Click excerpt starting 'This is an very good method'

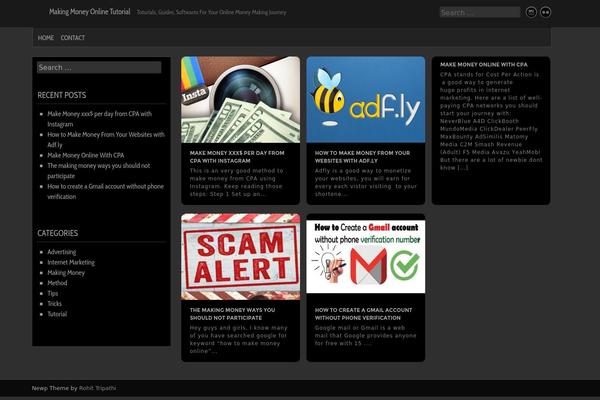click(236, 183)
